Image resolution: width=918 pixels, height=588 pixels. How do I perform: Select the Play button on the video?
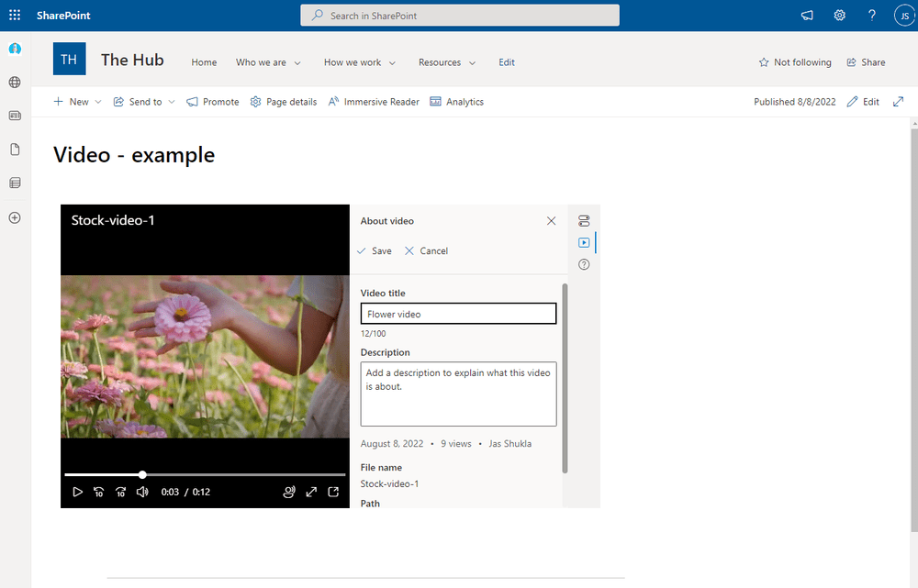click(78, 491)
